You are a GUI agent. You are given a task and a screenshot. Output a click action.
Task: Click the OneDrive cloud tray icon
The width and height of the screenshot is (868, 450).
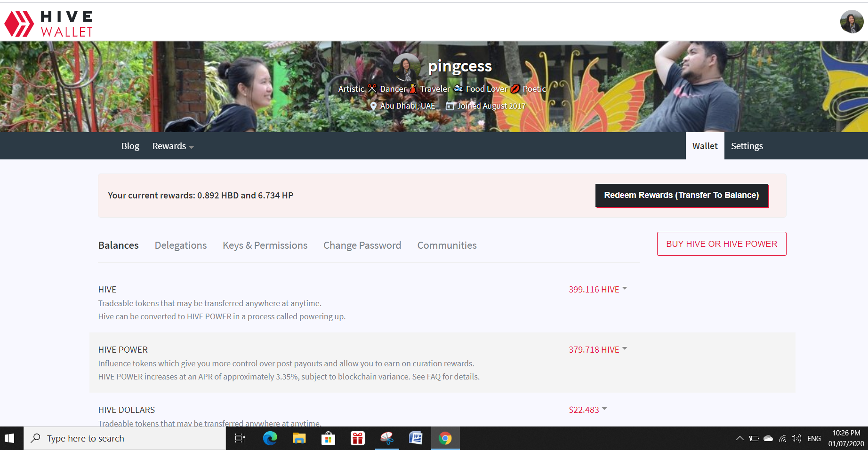[768, 438]
